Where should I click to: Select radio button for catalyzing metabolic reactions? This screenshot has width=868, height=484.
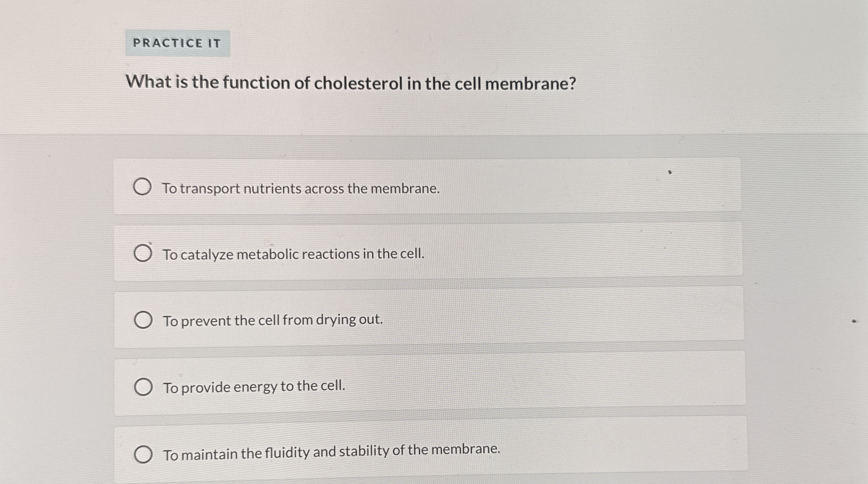point(143,253)
